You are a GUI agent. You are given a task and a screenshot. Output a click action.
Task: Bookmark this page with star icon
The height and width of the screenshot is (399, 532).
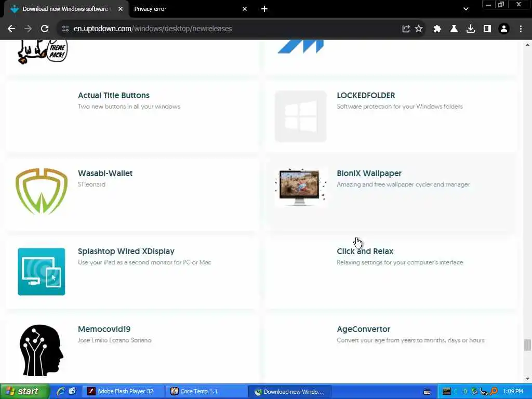pos(419,29)
